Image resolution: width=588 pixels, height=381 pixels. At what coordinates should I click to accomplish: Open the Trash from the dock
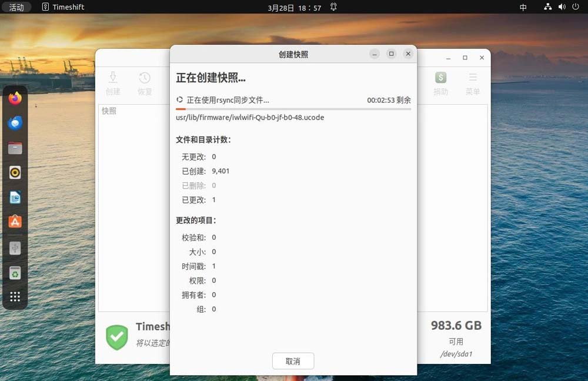coord(15,273)
